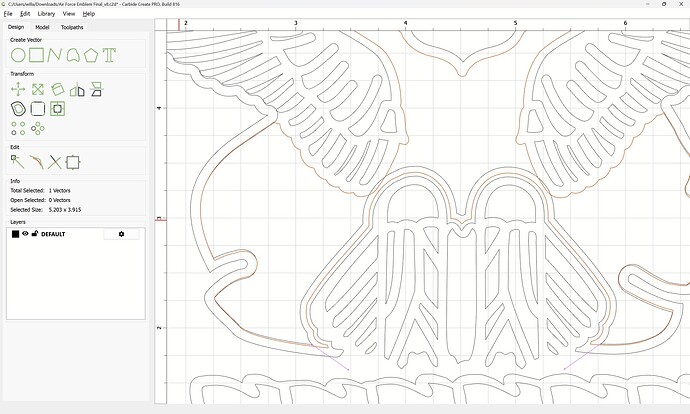Select the Text creation tool
Image resolution: width=690 pixels, height=414 pixels.
109,55
